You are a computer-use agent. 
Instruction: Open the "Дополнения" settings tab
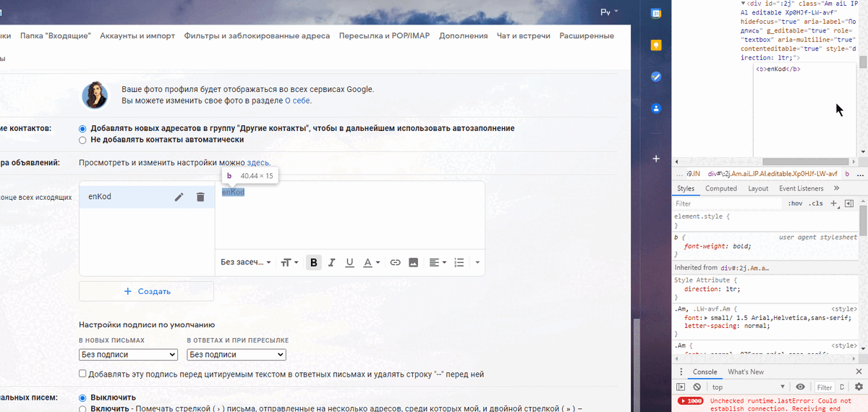(463, 35)
